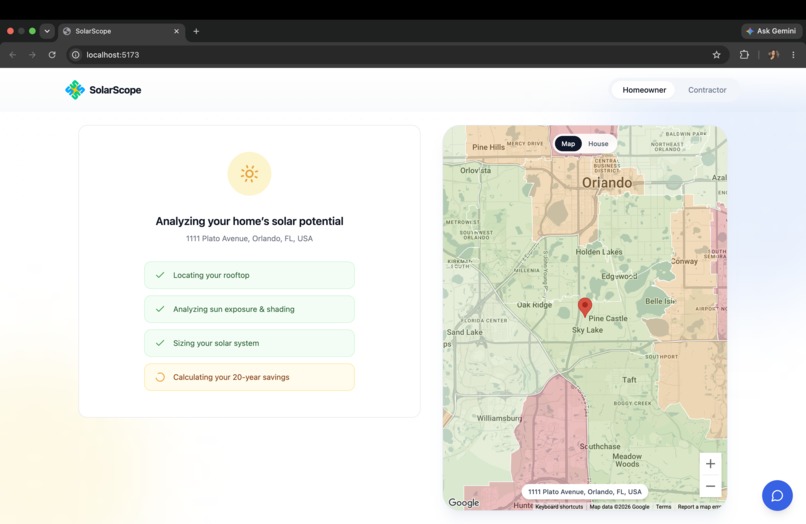Click Taft label on map
The width and height of the screenshot is (806, 524).
click(x=629, y=380)
